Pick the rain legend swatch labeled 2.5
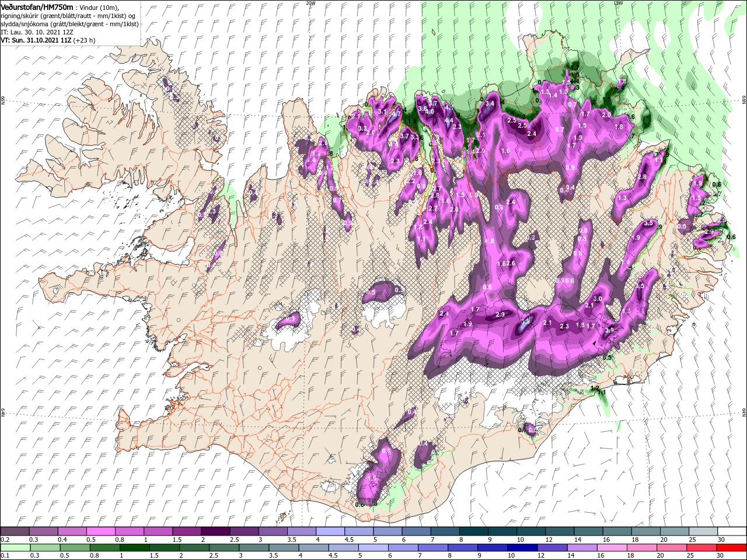This screenshot has width=747, height=560. tap(224, 548)
